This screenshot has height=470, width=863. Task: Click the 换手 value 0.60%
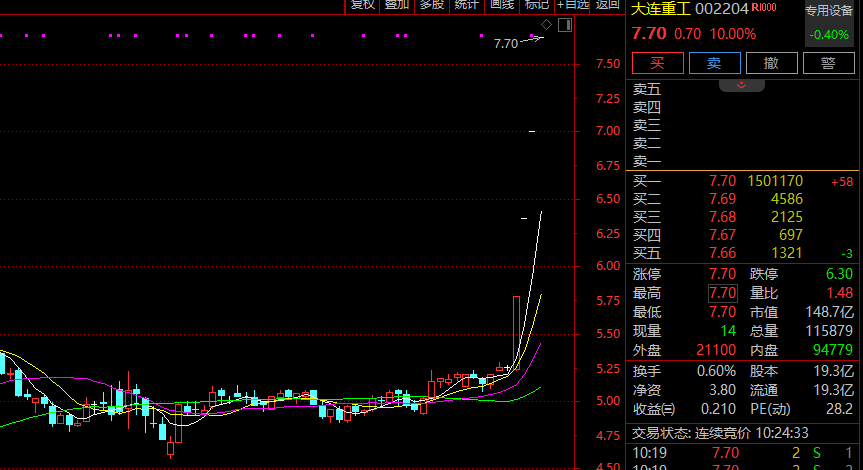[716, 371]
